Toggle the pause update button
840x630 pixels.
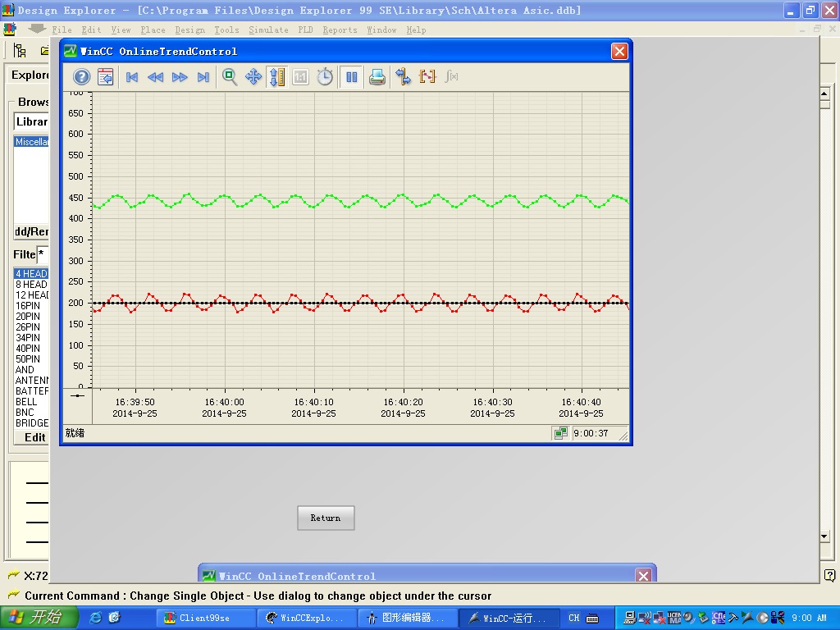click(x=351, y=77)
